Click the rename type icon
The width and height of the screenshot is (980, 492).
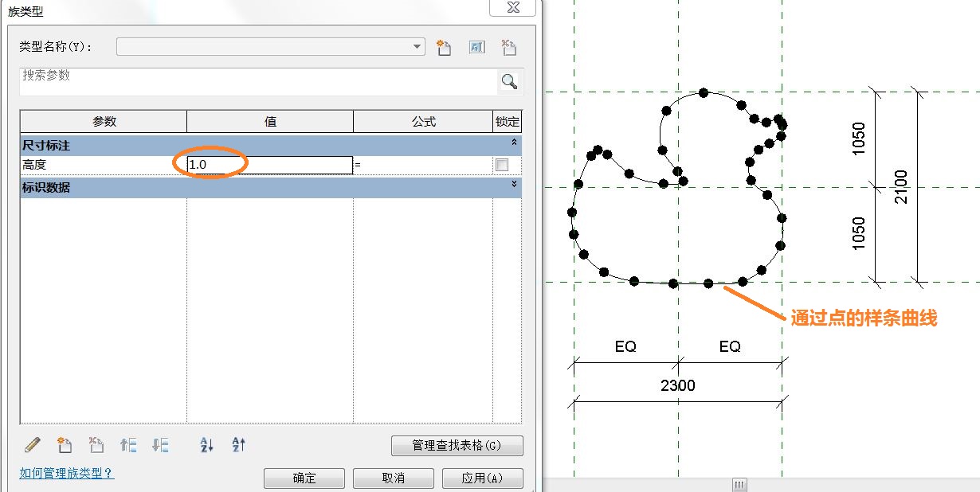tap(476, 48)
